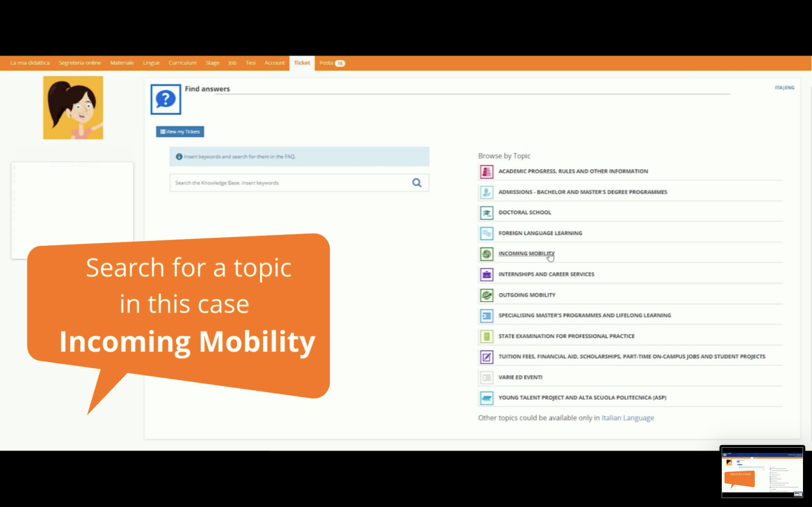Open State Examination for Professional Practice topic
This screenshot has width=812, height=507.
pos(566,336)
